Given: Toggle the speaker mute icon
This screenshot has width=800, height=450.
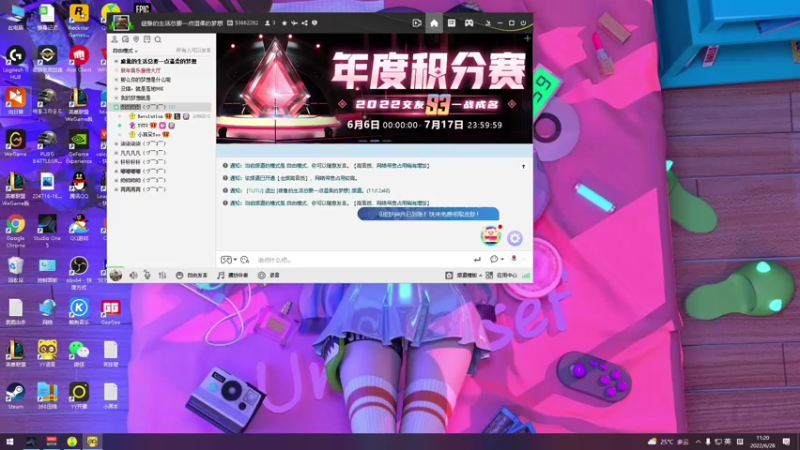Looking at the screenshot, I should click(x=133, y=275).
